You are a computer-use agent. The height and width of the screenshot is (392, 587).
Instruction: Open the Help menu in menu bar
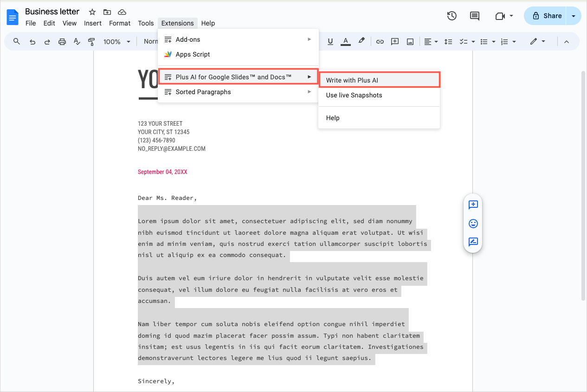[x=208, y=23]
